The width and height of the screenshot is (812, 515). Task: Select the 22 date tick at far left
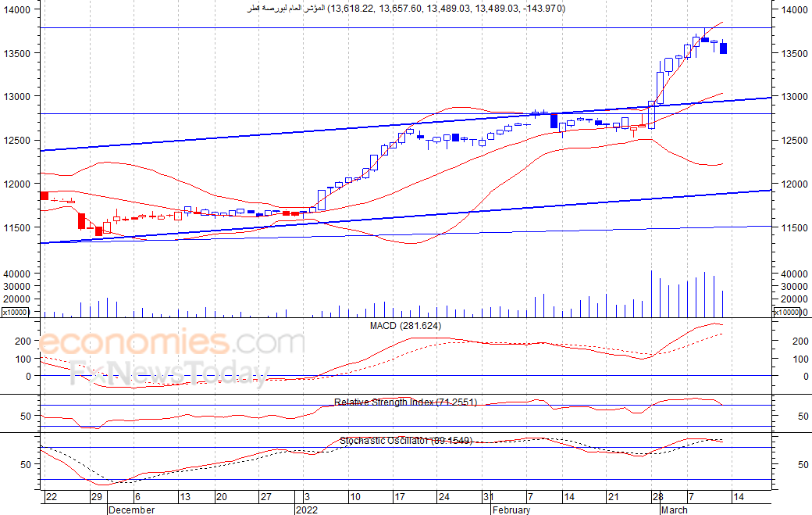tap(51, 497)
